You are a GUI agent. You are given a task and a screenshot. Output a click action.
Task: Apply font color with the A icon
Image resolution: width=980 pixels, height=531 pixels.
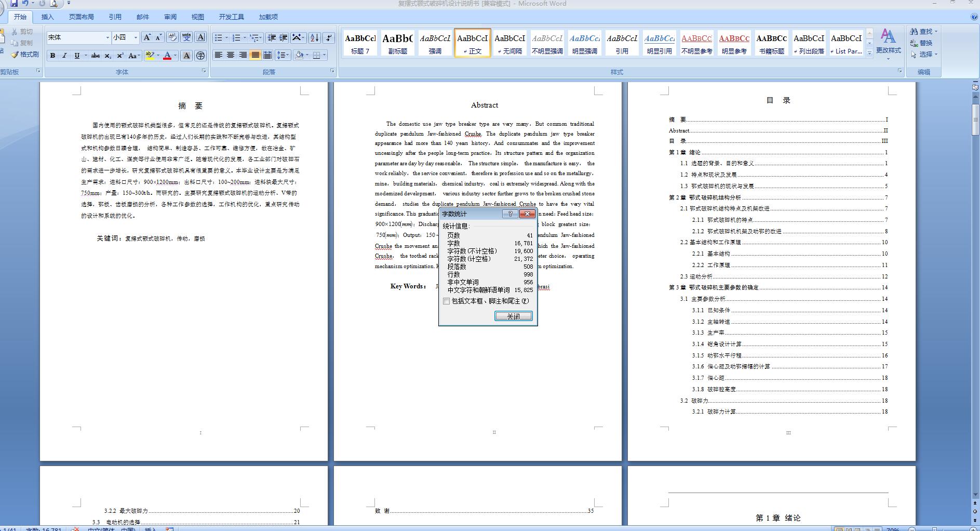pos(167,55)
